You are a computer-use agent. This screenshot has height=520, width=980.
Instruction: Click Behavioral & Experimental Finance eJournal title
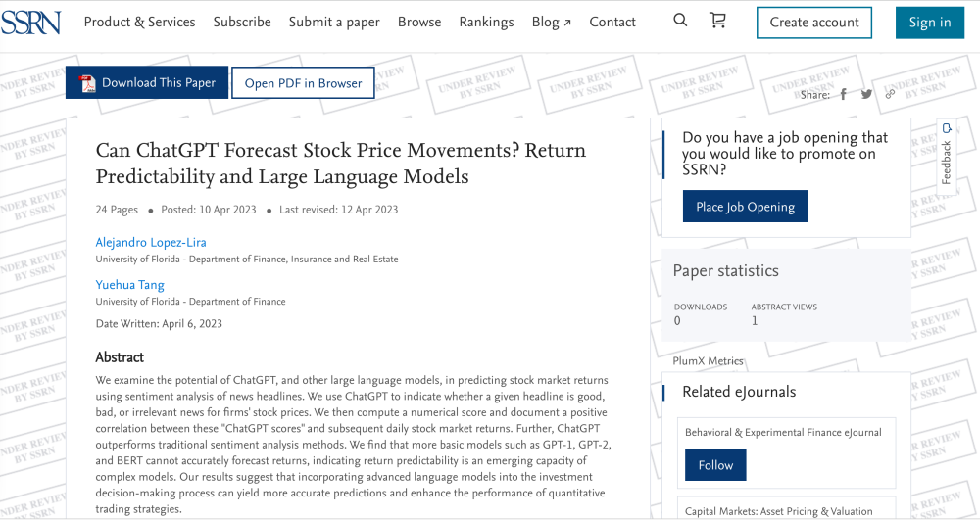coord(783,432)
